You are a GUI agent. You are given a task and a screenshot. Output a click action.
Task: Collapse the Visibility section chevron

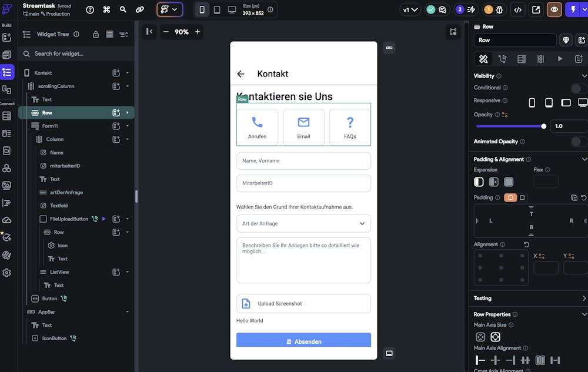[x=584, y=76]
